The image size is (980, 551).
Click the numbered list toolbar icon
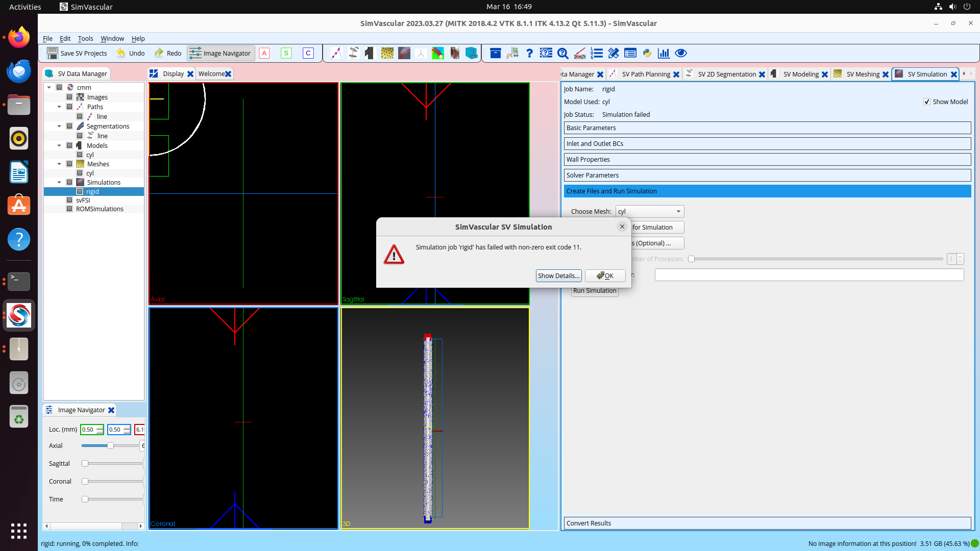tap(597, 53)
